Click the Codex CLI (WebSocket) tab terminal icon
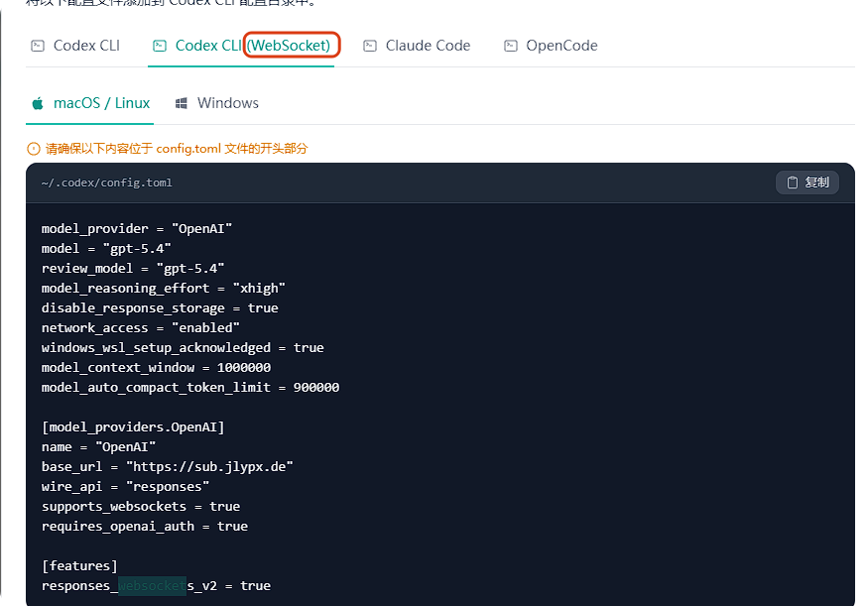This screenshot has width=868, height=606. coord(160,46)
